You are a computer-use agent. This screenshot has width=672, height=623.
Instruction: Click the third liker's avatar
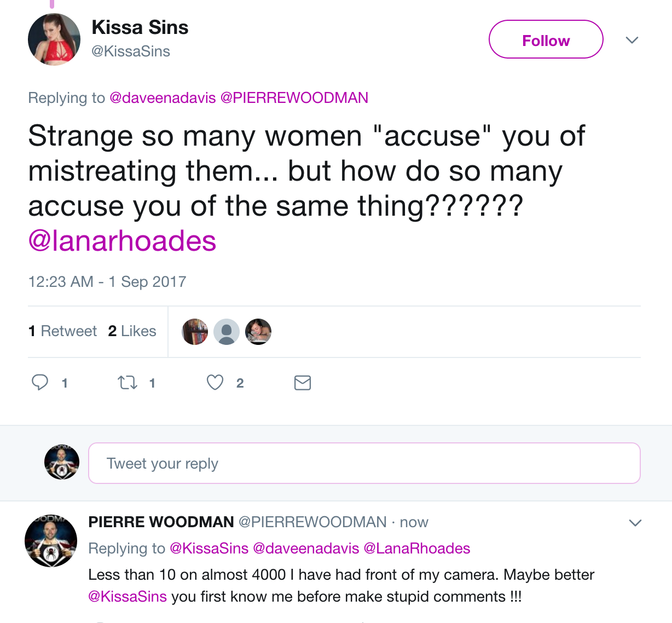(258, 332)
